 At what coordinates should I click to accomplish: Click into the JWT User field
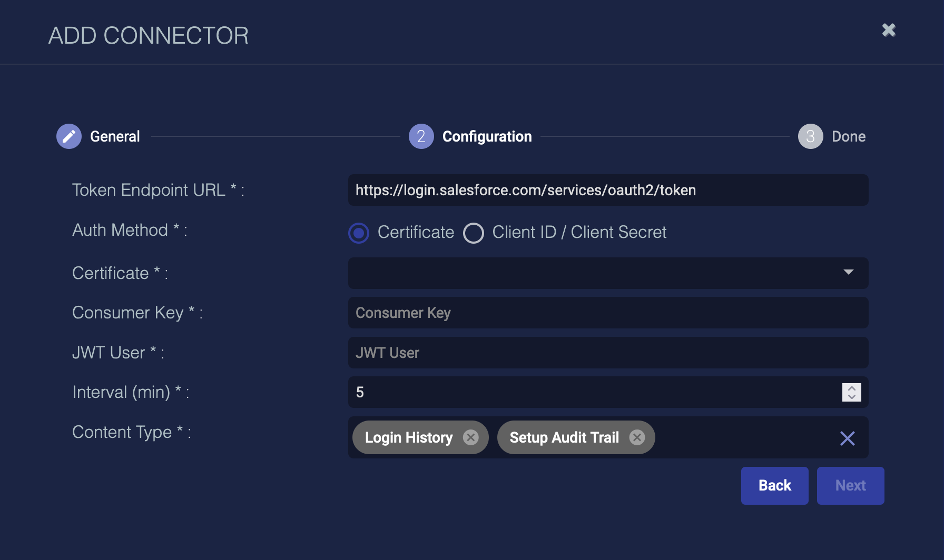608,353
